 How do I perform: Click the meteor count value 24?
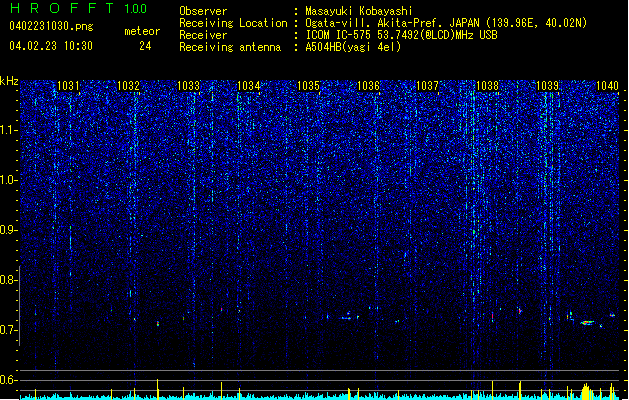pyautogui.click(x=145, y=46)
